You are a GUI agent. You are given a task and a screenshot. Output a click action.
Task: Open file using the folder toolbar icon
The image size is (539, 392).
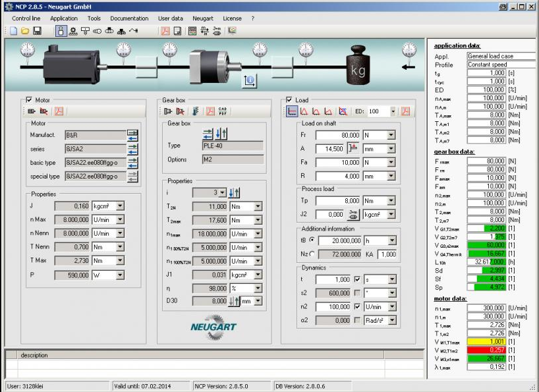click(x=25, y=31)
